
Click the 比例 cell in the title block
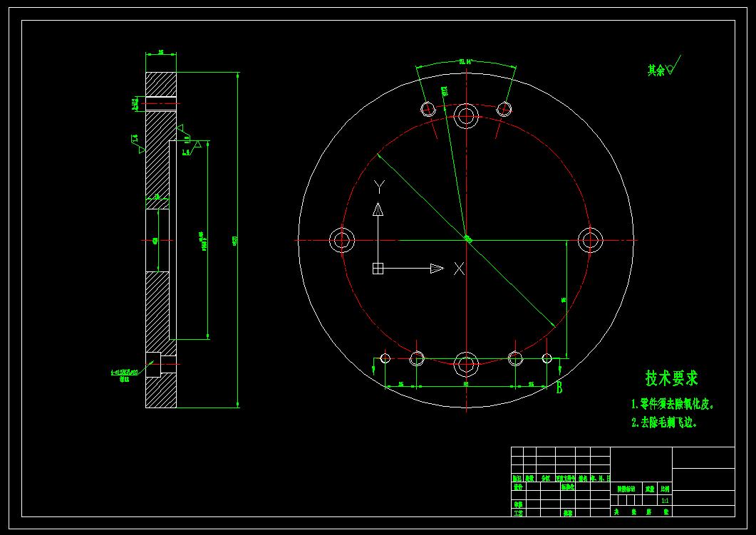666,489
